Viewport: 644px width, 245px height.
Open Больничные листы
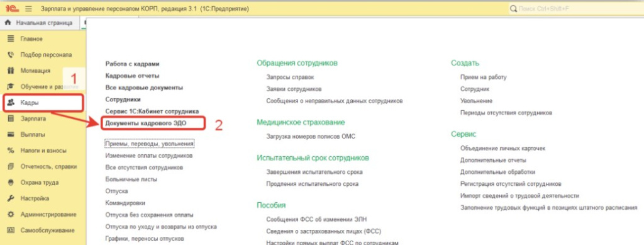(x=131, y=179)
